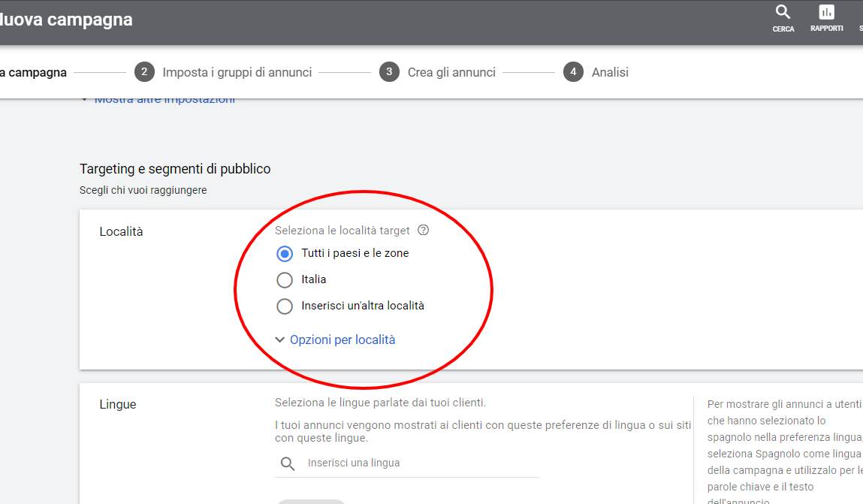Expand Mostra altre impostazioni

pyautogui.click(x=165, y=98)
